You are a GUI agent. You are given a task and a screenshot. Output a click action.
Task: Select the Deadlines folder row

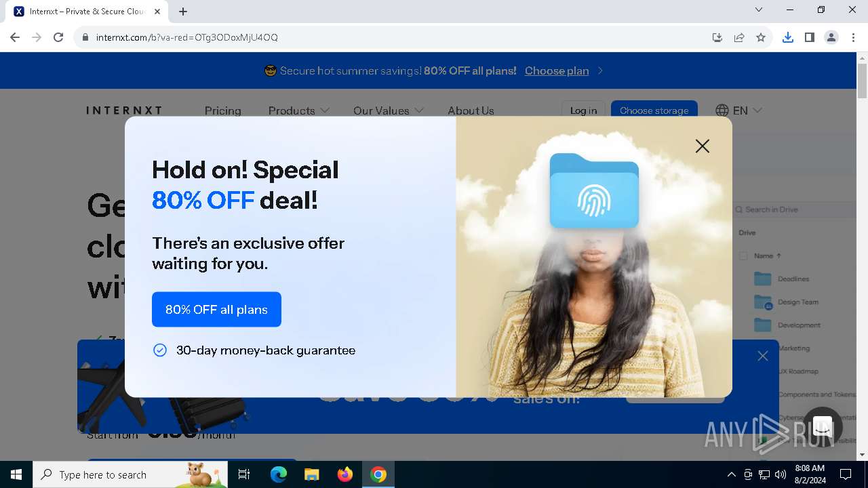793,279
